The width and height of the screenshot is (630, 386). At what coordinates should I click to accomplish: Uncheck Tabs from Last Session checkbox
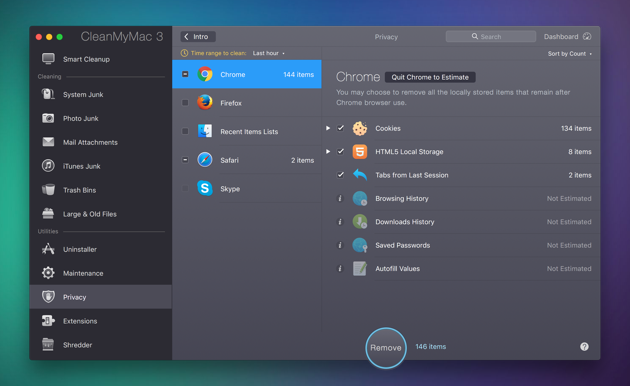pyautogui.click(x=340, y=175)
